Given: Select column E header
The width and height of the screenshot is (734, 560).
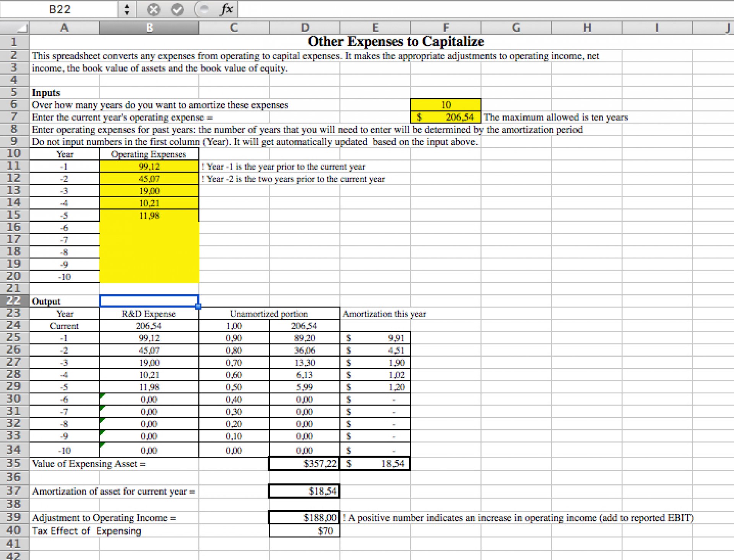Looking at the screenshot, I should click(x=375, y=28).
